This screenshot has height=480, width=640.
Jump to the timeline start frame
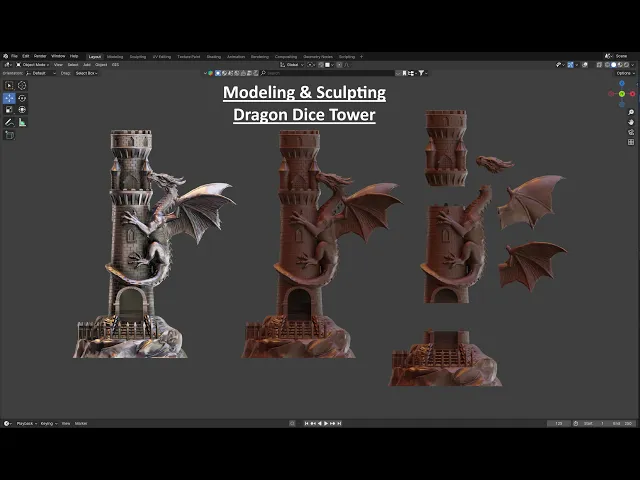click(306, 423)
